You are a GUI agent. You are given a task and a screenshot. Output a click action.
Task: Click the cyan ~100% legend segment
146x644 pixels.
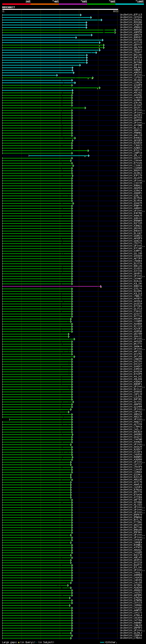pyautogui.click(x=130, y=4)
